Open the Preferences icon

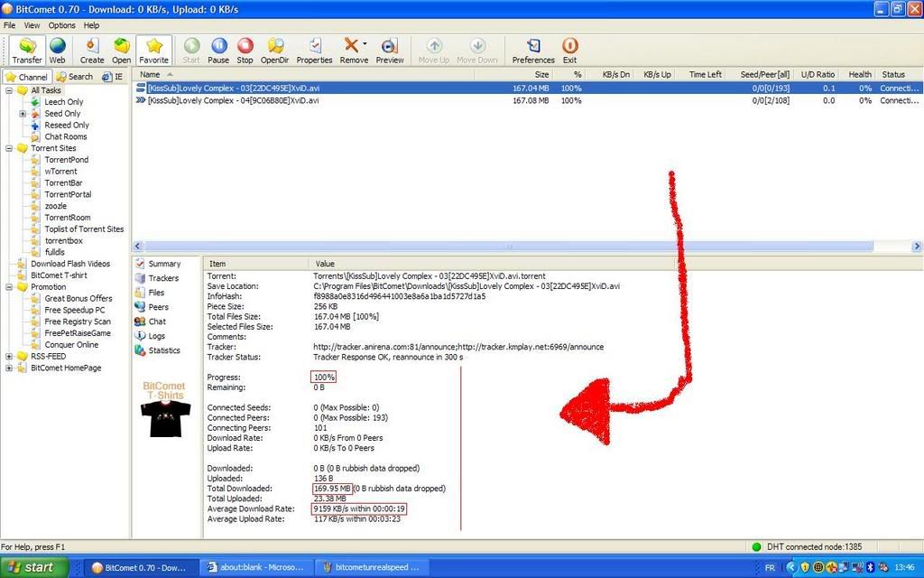pyautogui.click(x=533, y=51)
